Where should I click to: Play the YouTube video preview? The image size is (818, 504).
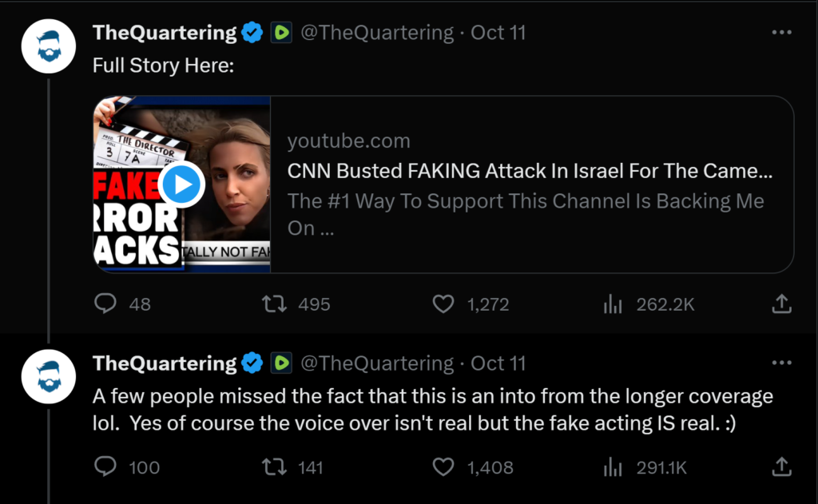tap(182, 185)
